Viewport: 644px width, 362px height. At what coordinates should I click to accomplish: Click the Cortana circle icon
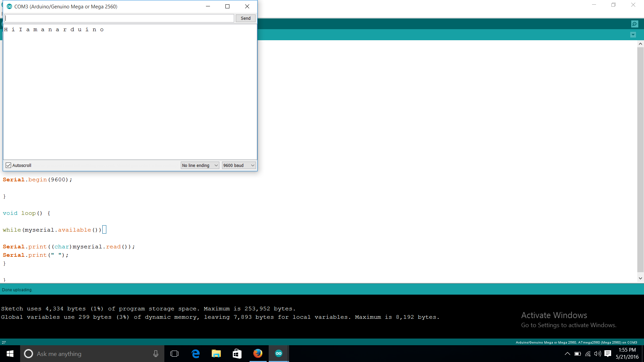29,354
